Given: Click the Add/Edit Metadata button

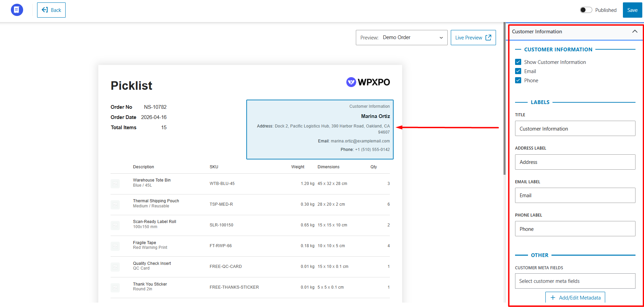Looking at the screenshot, I should 575,297.
